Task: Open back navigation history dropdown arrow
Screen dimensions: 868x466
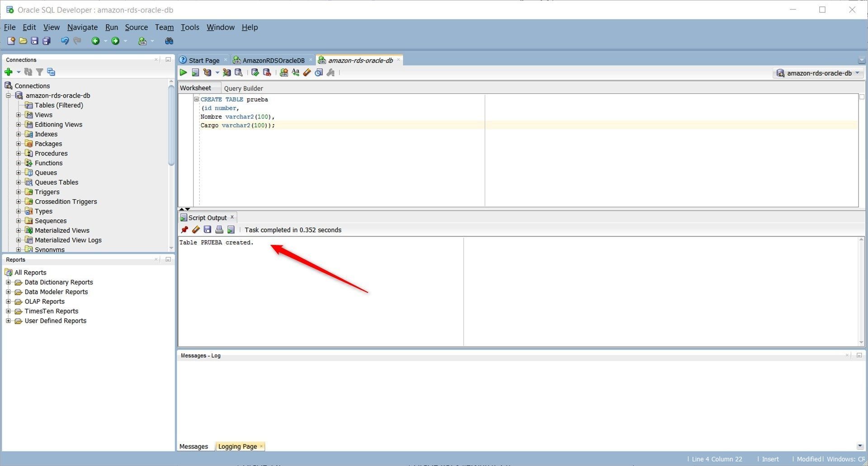Action: pyautogui.click(x=105, y=41)
